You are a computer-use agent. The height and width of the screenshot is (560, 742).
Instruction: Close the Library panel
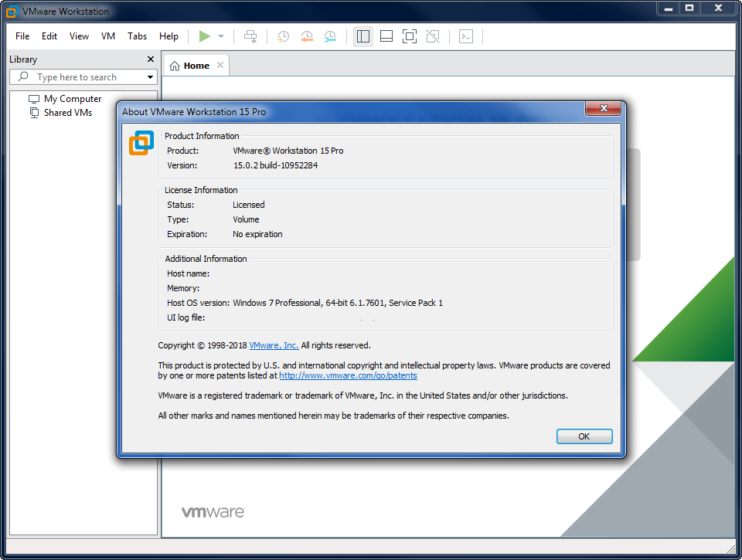point(151,59)
